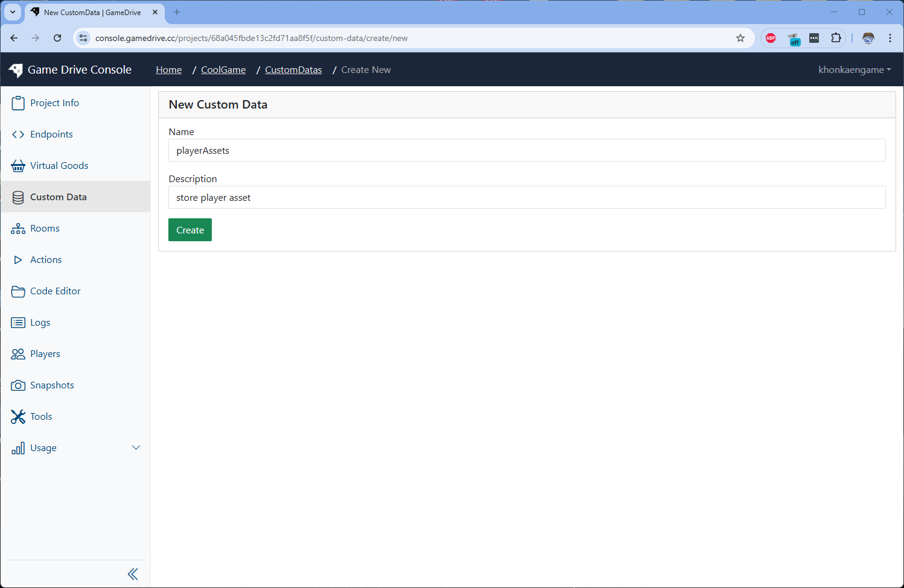904x588 pixels.
Task: Open Code Editor via folder icon
Action: pyautogui.click(x=18, y=291)
